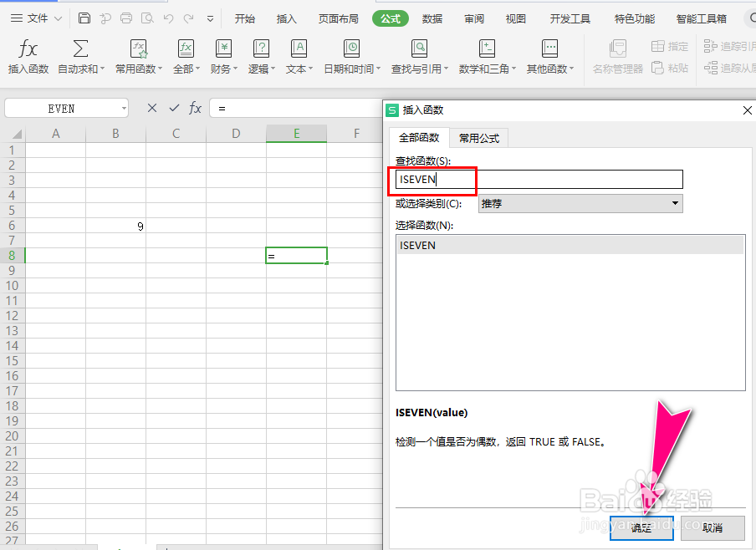Open the Other Functions (其他函数) icon
The width and height of the screenshot is (756, 550).
pyautogui.click(x=549, y=49)
